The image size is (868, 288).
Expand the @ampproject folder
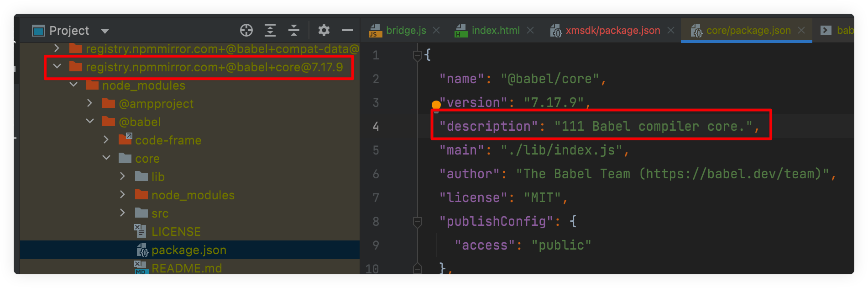[90, 103]
